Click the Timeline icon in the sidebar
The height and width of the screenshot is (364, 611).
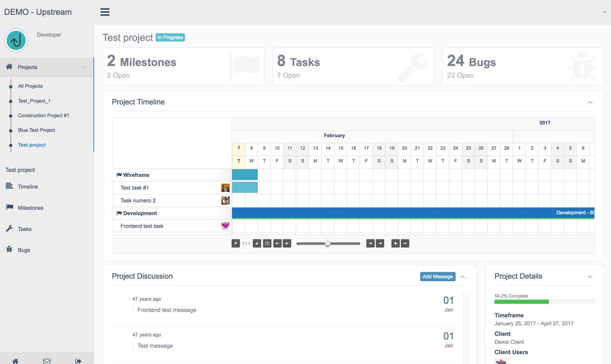(x=9, y=186)
